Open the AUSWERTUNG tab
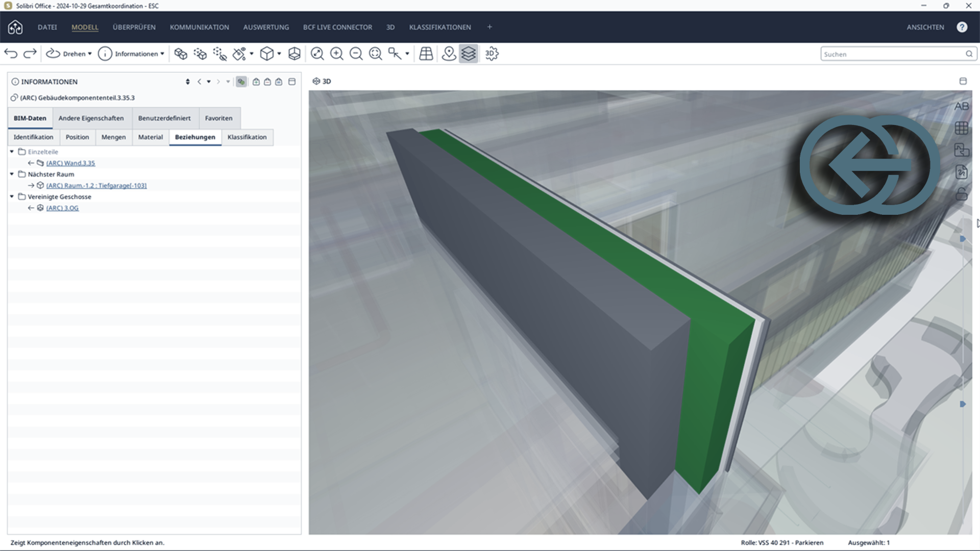The image size is (980, 551). point(266,27)
